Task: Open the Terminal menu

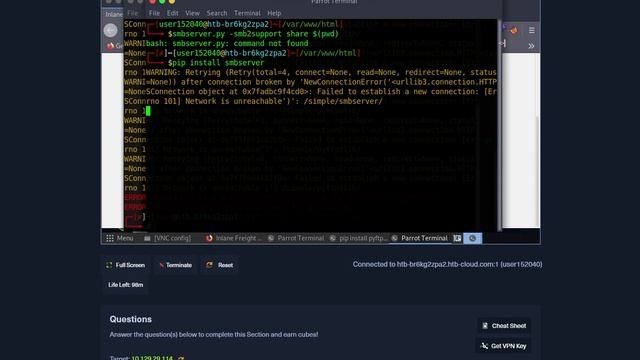Action: (x=247, y=13)
